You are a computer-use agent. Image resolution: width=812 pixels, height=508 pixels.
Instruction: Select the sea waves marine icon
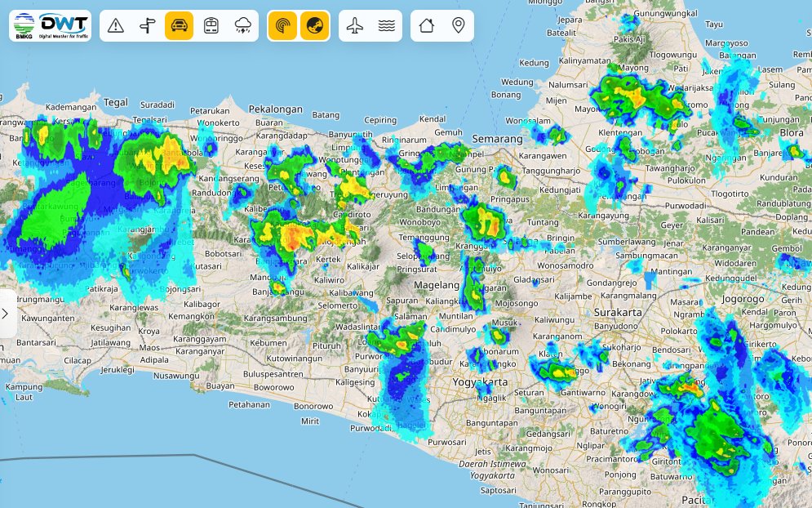point(386,25)
